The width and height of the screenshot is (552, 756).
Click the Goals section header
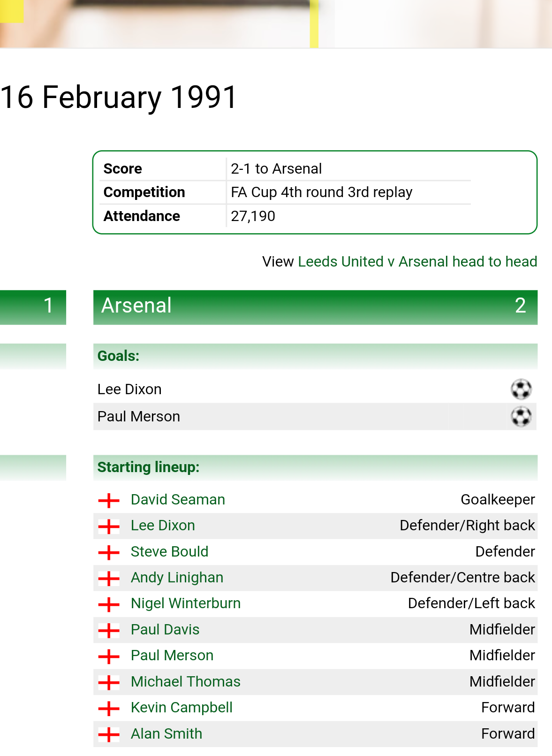coord(315,356)
